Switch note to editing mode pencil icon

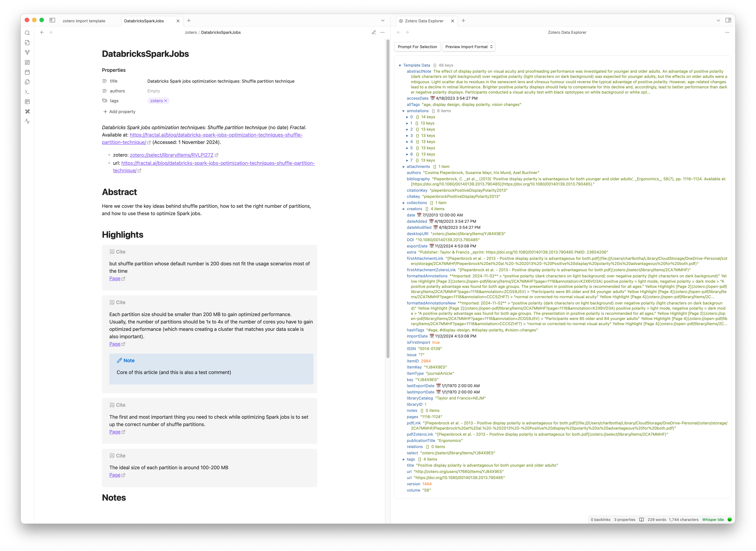[374, 32]
